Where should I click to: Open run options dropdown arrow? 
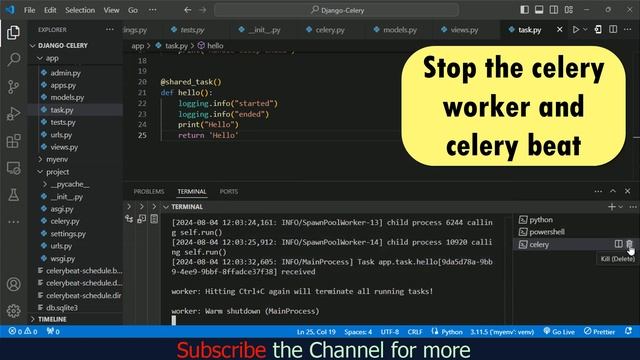(585, 30)
